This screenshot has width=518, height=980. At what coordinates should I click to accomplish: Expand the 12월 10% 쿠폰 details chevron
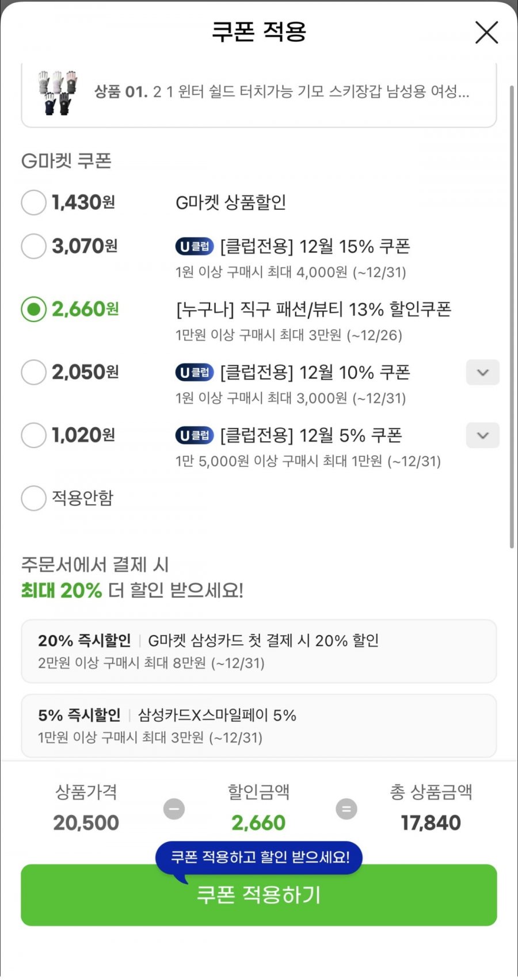pos(482,373)
